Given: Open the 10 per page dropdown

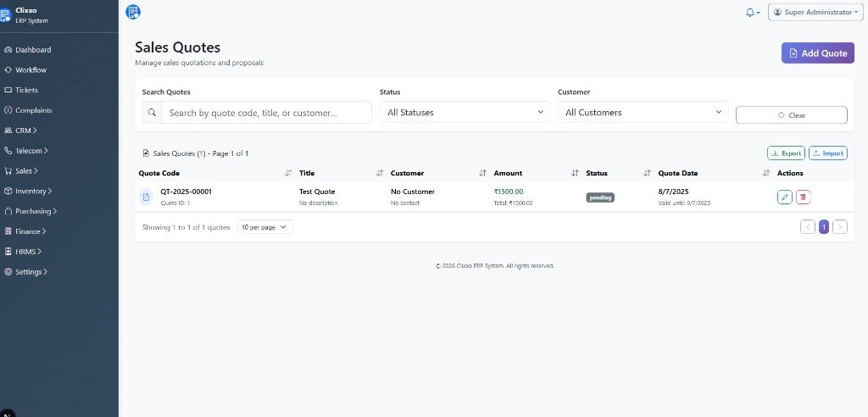Looking at the screenshot, I should 265,227.
